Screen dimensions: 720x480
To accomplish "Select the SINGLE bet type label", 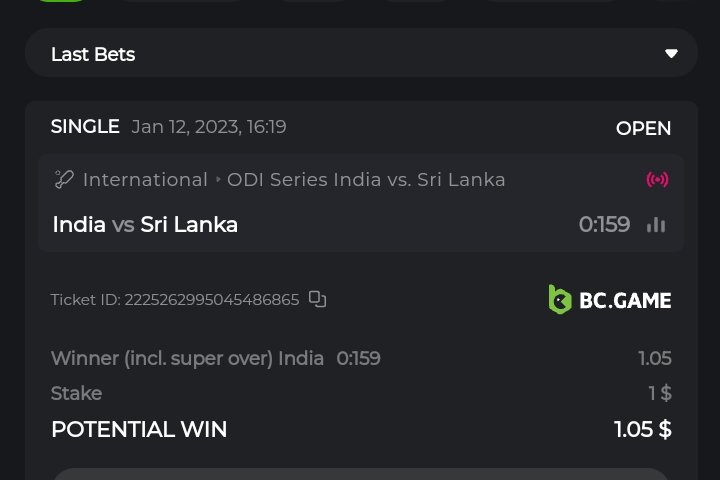I will (85, 127).
